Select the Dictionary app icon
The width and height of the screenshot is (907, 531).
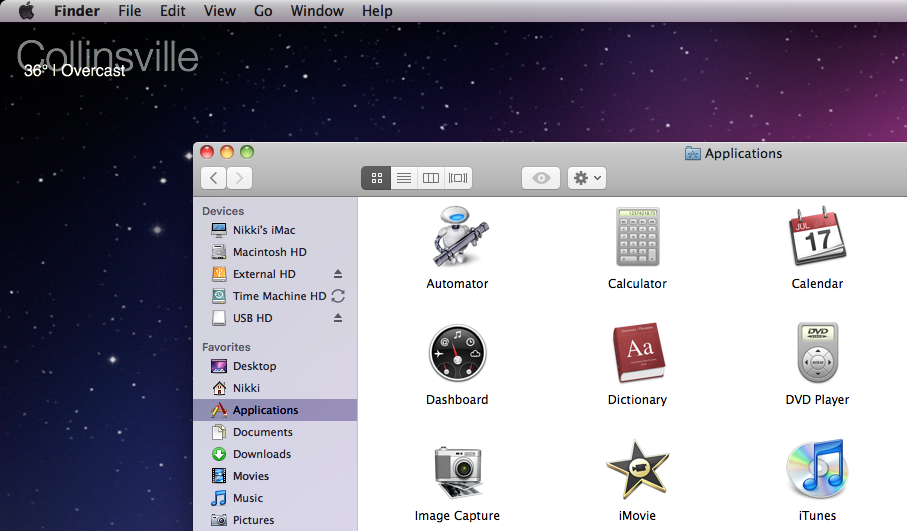pos(638,352)
